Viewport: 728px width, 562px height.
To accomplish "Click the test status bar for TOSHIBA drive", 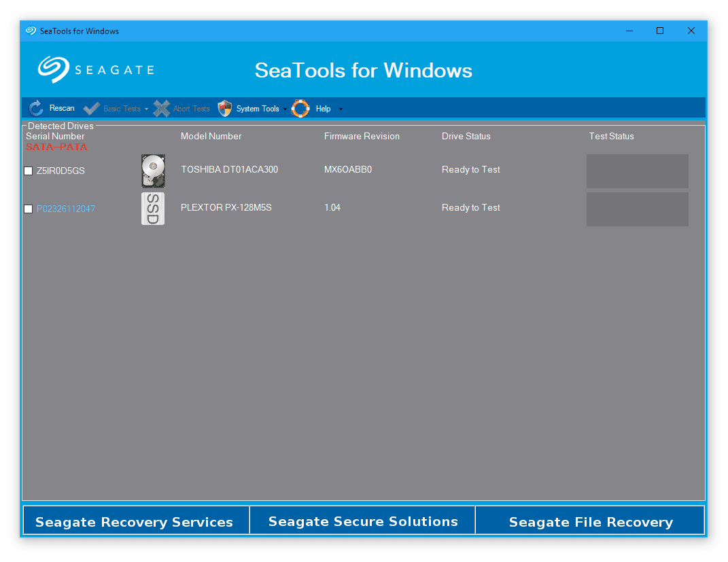I will tap(638, 171).
